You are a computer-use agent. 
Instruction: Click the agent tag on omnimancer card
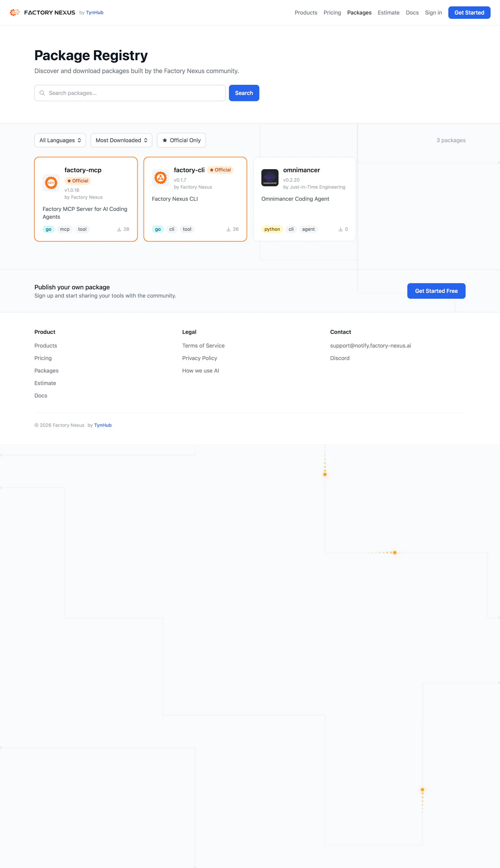coord(308,229)
